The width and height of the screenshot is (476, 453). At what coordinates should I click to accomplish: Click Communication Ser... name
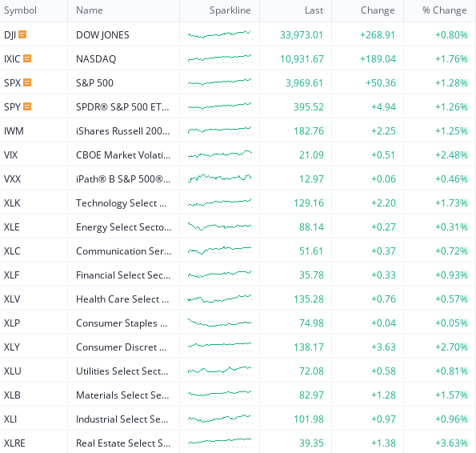(x=123, y=251)
